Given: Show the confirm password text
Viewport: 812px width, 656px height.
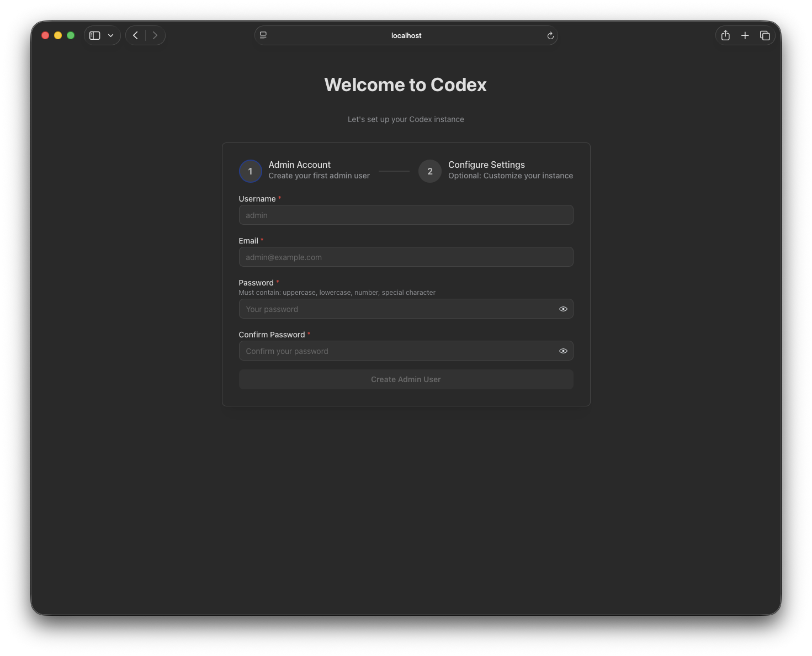Looking at the screenshot, I should tap(563, 351).
